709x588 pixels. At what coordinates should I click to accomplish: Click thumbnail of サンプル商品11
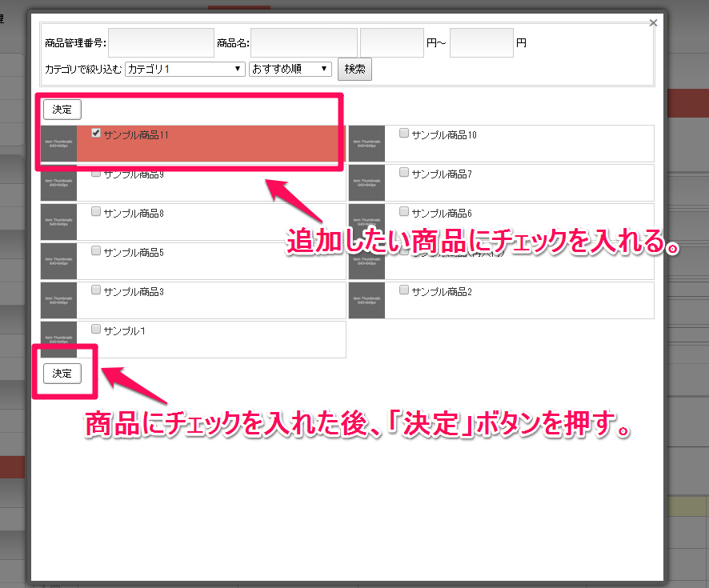[58, 144]
